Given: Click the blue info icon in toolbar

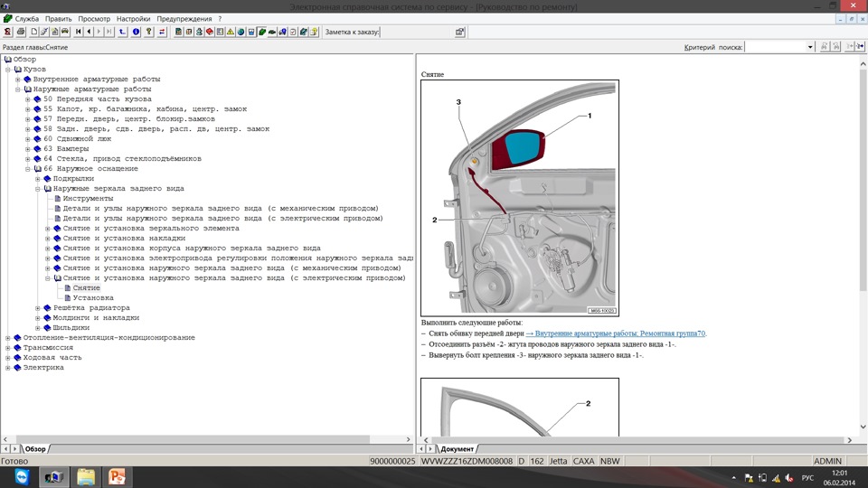Looking at the screenshot, I should pyautogui.click(x=136, y=32).
